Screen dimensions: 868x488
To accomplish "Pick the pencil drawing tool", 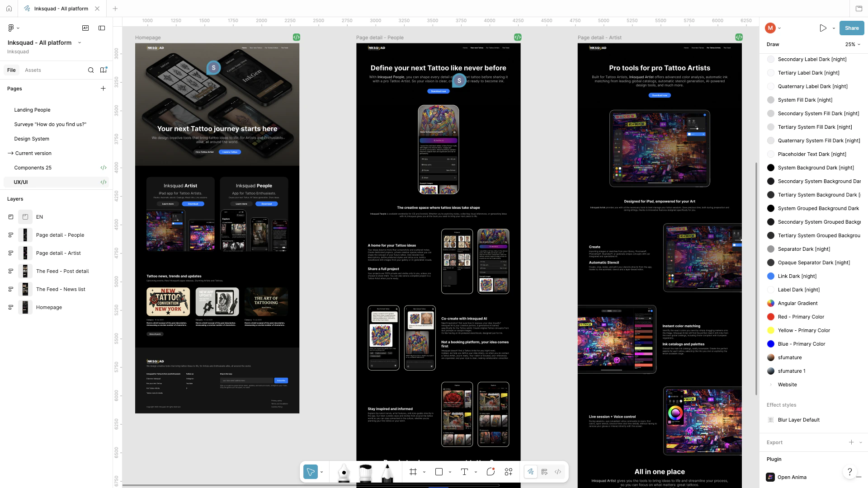I will (x=387, y=473).
